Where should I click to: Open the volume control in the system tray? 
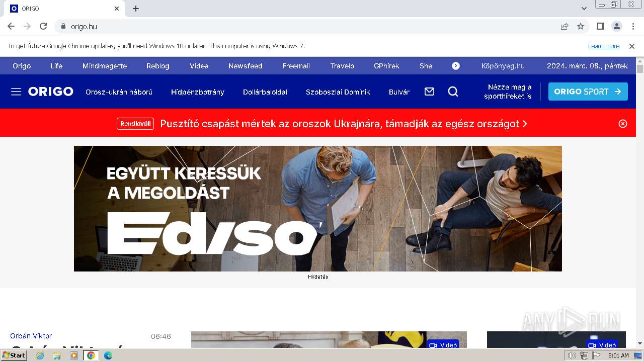point(572,355)
